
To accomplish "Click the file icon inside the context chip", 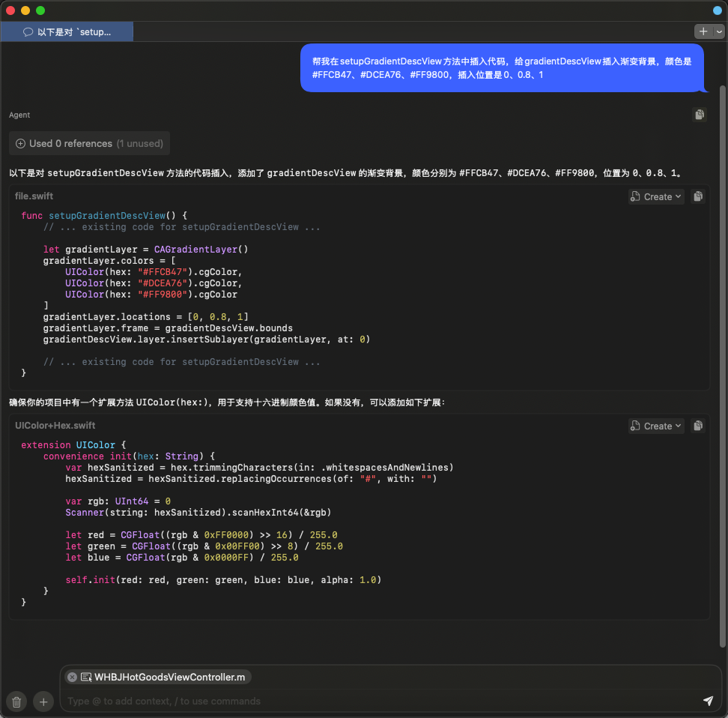I will (x=86, y=677).
